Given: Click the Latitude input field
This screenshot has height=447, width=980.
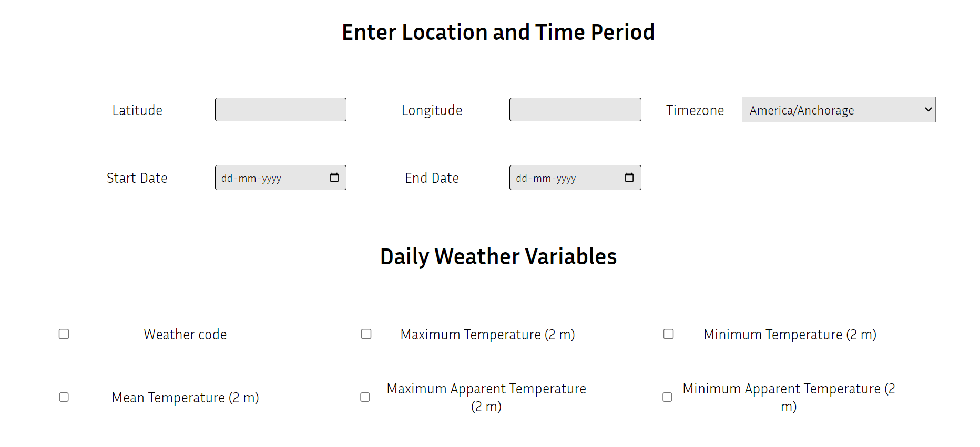Looking at the screenshot, I should click(281, 109).
